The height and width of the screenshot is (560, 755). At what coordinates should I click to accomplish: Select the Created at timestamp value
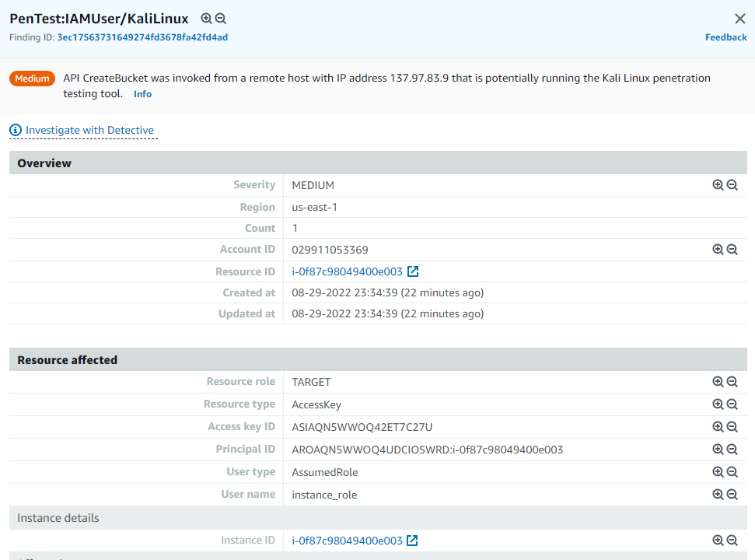[x=388, y=292]
